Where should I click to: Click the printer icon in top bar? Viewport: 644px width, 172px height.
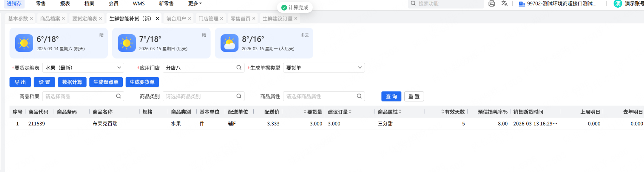[491, 3]
